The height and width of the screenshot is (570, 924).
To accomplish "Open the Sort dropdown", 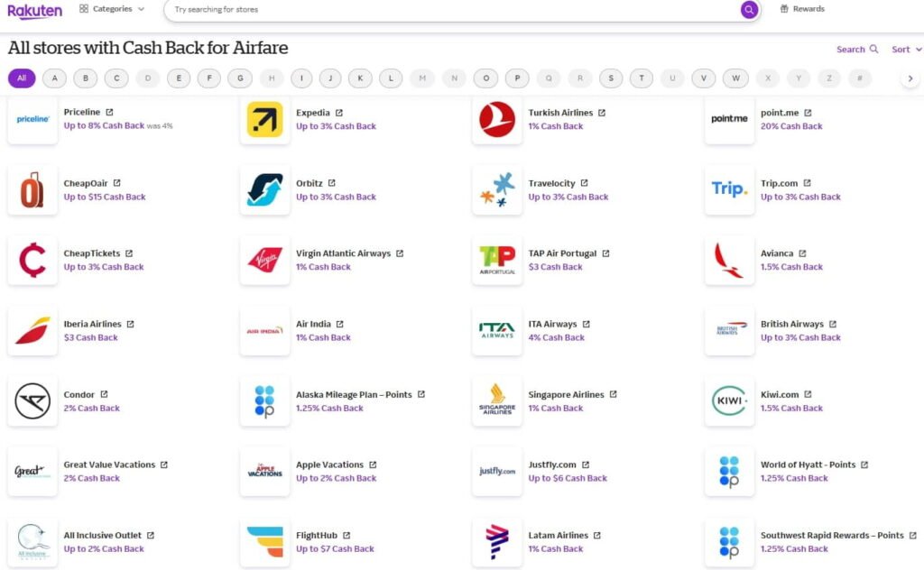I will (906, 50).
